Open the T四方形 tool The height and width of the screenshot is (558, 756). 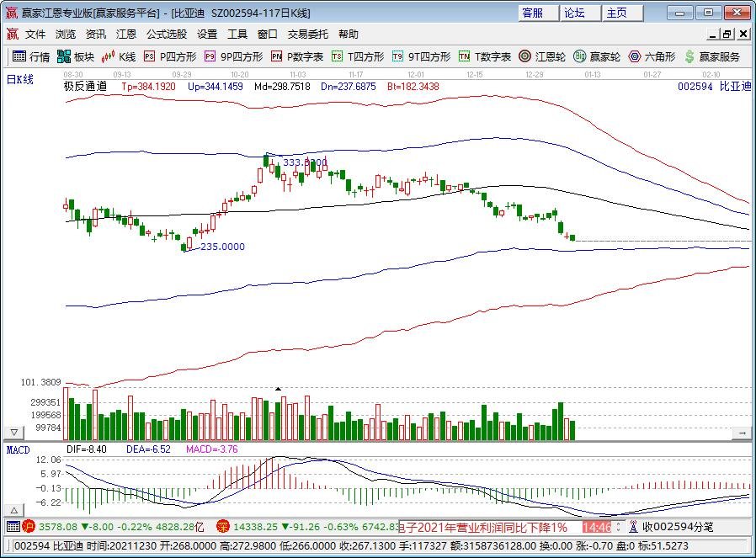click(358, 57)
